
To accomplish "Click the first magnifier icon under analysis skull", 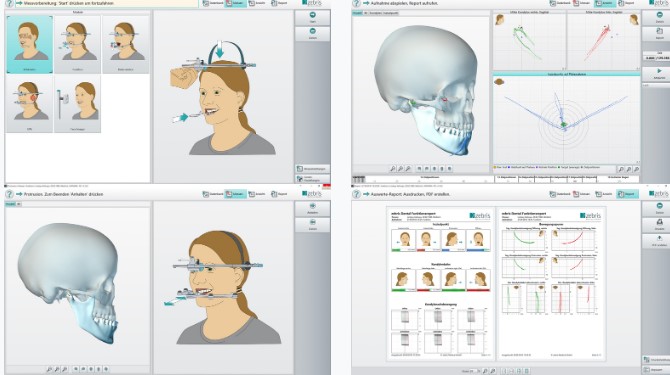I will tap(393, 169).
